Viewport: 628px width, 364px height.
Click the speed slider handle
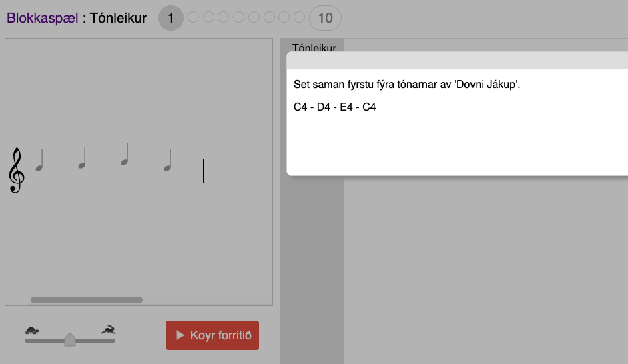(x=70, y=340)
